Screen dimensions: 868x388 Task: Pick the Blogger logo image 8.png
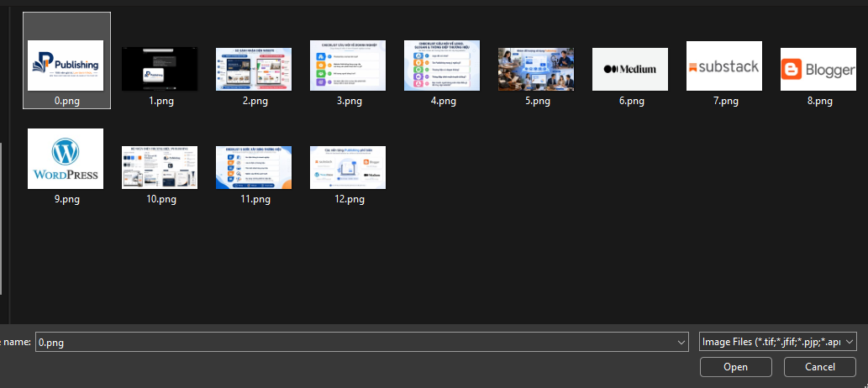tap(818, 69)
